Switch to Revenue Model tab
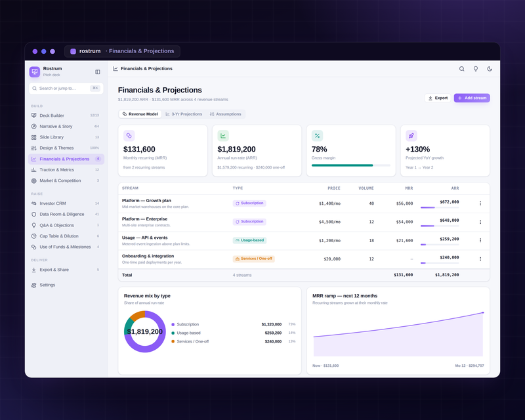The height and width of the screenshot is (420, 525). [x=140, y=114]
